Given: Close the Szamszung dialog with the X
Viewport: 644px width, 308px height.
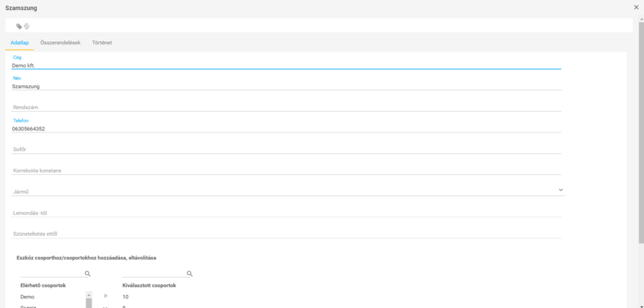Looking at the screenshot, I should (636, 7).
